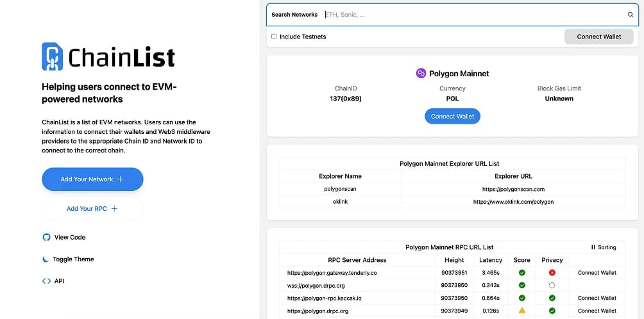Viewport: 644px width, 319px height.
Task: Click the green score check for polygon-rpc.keccak.io
Action: [522, 298]
